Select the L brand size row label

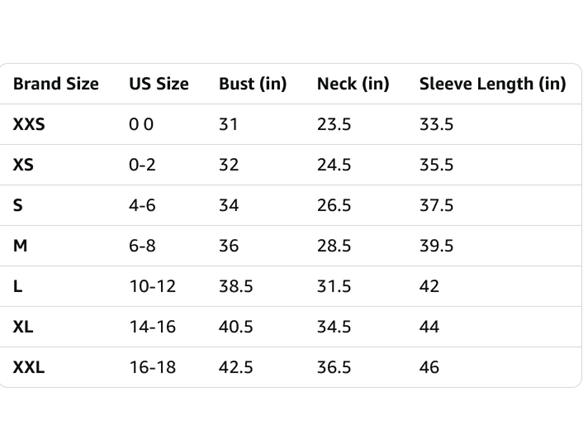(x=18, y=286)
